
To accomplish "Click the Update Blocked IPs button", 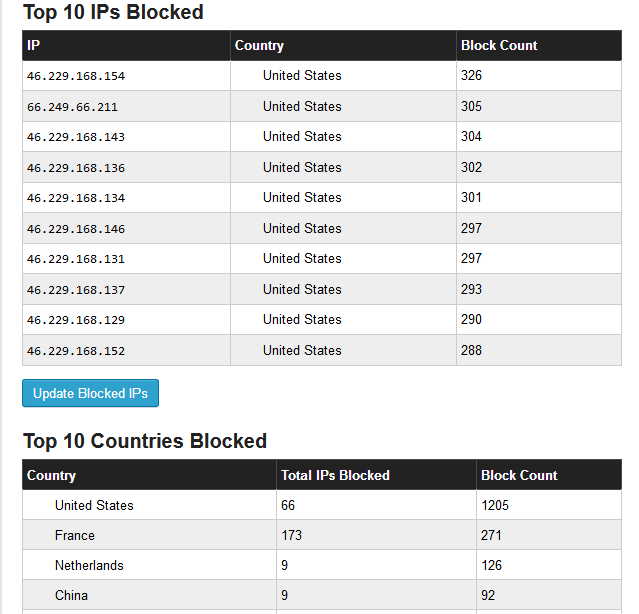I will pos(90,393).
